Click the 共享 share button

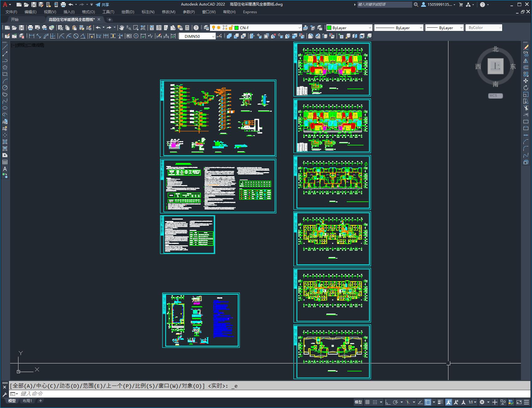click(102, 5)
